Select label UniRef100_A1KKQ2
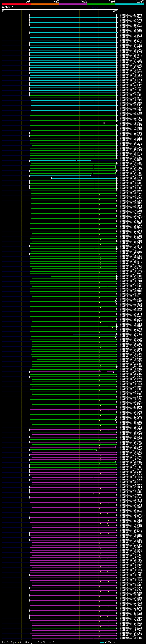146x644 pixels. click(x=131, y=573)
